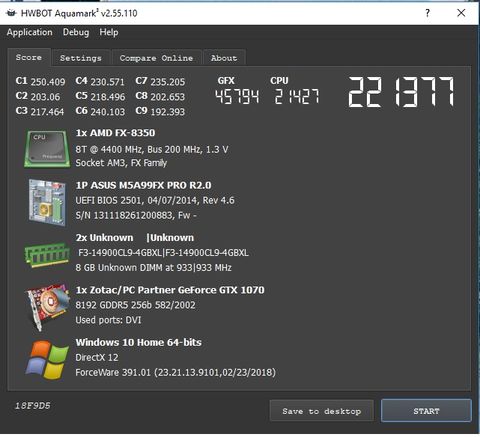This screenshot has width=480, height=437.
Task: Click the DirectX 12 line
Action: 97,357
